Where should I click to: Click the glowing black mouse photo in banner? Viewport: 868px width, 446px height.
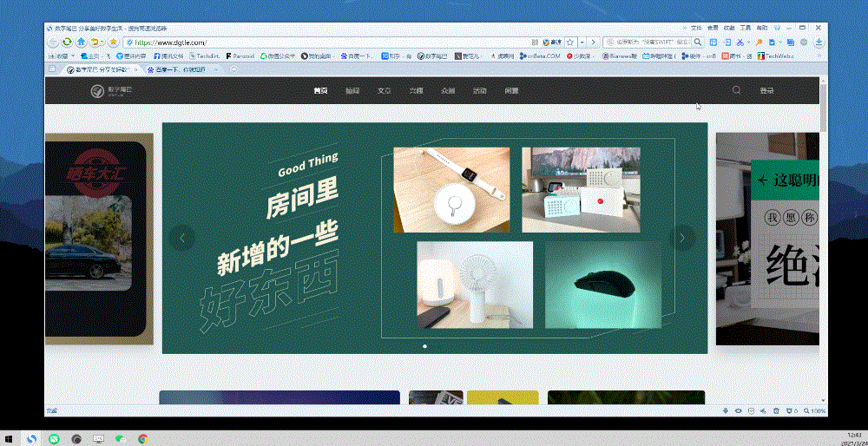tap(603, 285)
